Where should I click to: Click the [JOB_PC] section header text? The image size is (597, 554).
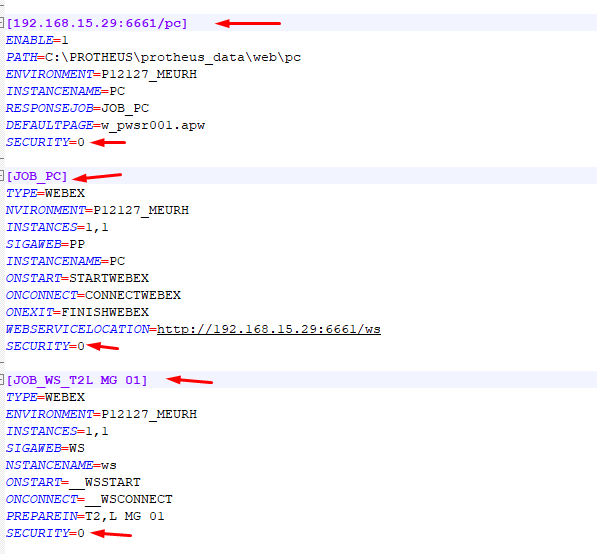(x=37, y=176)
